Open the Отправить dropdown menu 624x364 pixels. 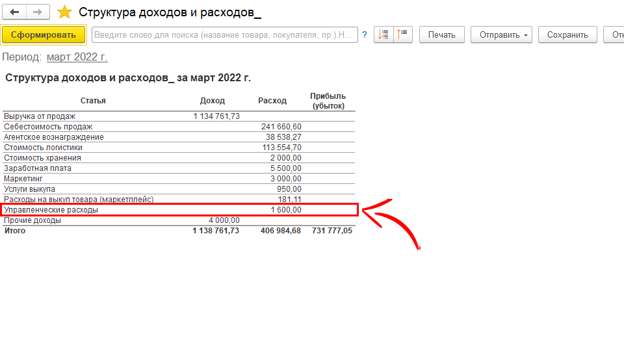(501, 35)
